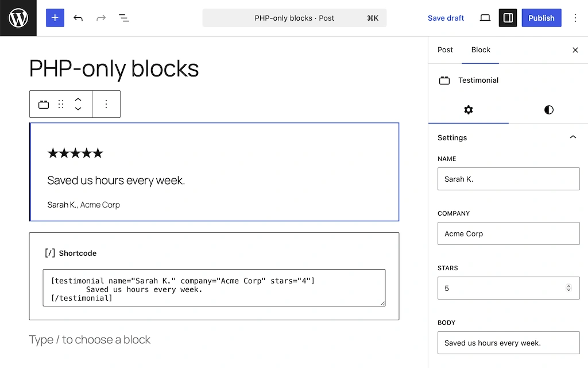Click the Body input field
This screenshot has width=588, height=368.
tap(509, 343)
